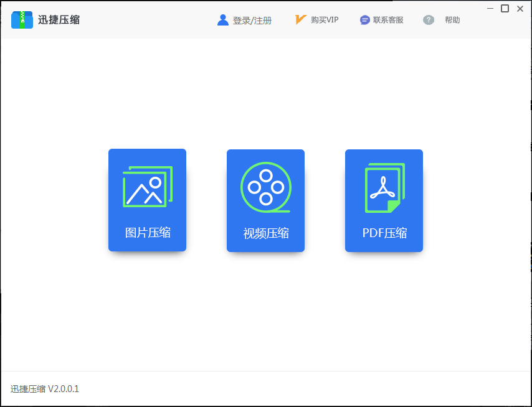Screen dimensions: 532x407
Task: Minimize the 迅捷压缩 window
Action: pos(491,9)
